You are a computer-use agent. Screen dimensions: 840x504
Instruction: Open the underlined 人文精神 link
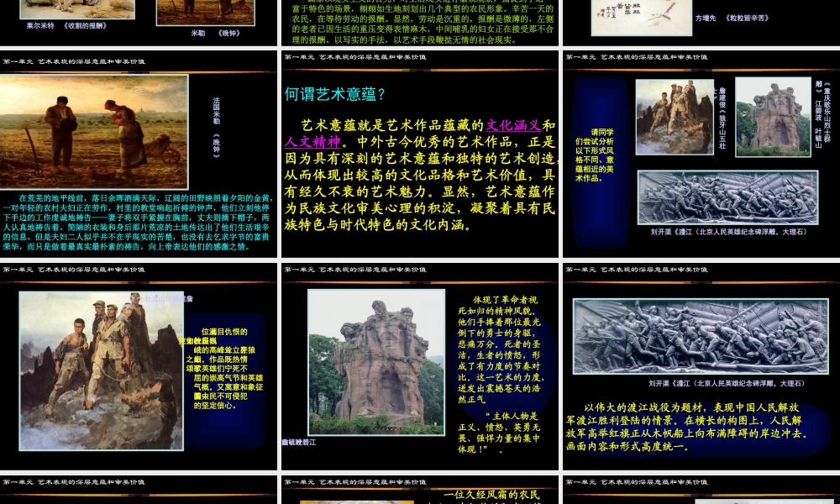point(312,142)
